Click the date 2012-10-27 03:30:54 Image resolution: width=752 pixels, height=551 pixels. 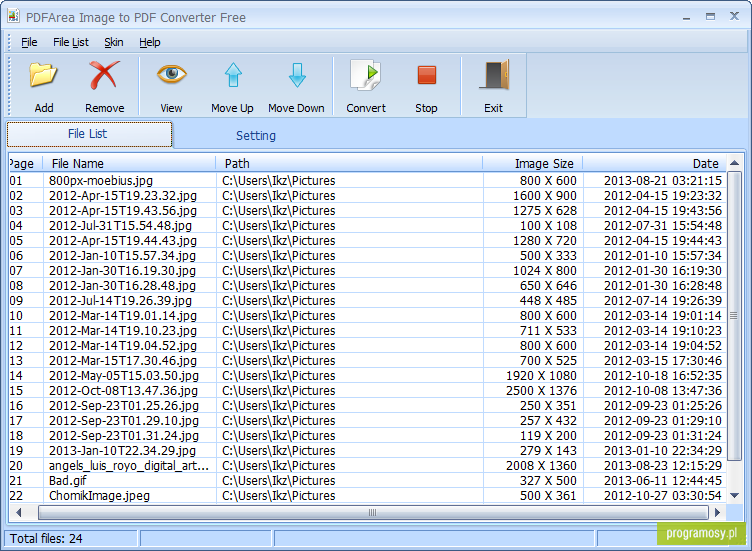click(x=663, y=495)
